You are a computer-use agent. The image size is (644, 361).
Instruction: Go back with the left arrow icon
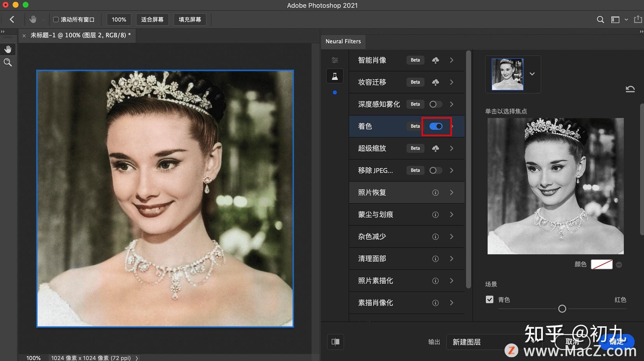(12, 19)
